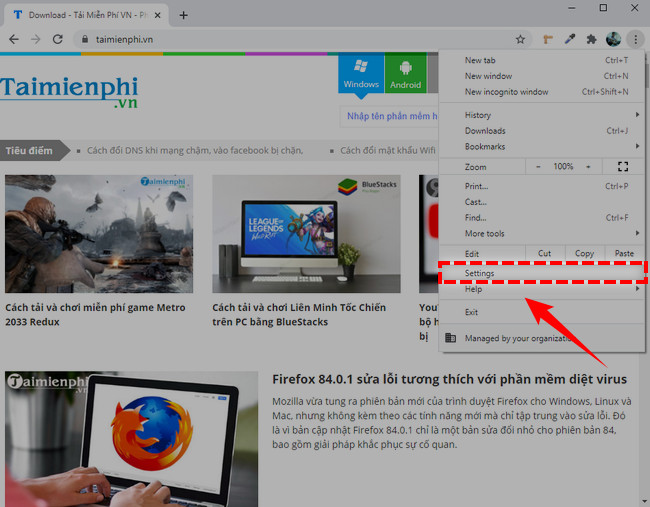650x507 pixels.
Task: Open the DNS change headline link
Action: tap(195, 150)
